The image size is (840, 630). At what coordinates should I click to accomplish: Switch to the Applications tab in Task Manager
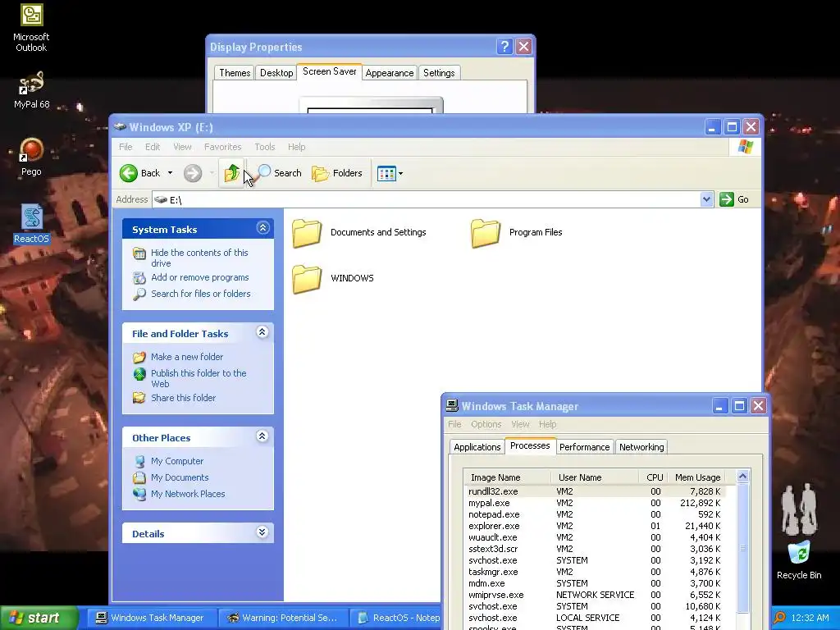tap(477, 447)
